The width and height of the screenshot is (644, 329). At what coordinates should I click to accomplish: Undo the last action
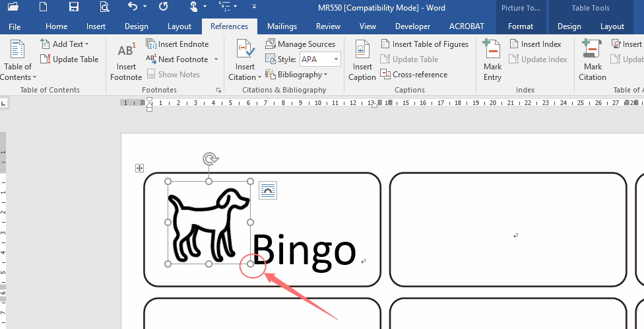click(132, 6)
